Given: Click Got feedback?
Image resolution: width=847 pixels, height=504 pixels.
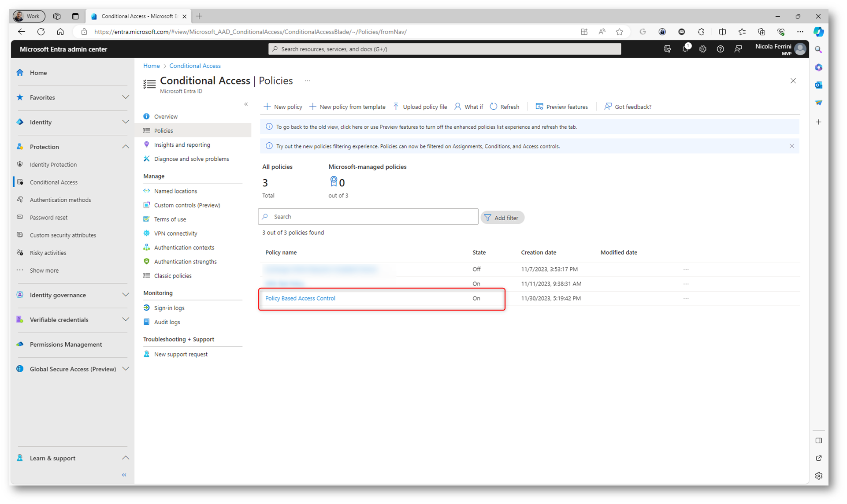Looking at the screenshot, I should pyautogui.click(x=628, y=107).
